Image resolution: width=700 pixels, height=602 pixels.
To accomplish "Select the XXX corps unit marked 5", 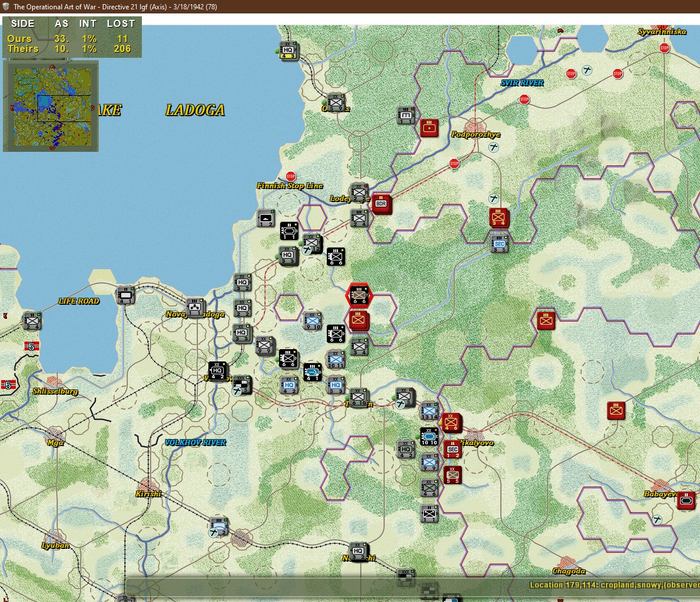I will [242, 385].
